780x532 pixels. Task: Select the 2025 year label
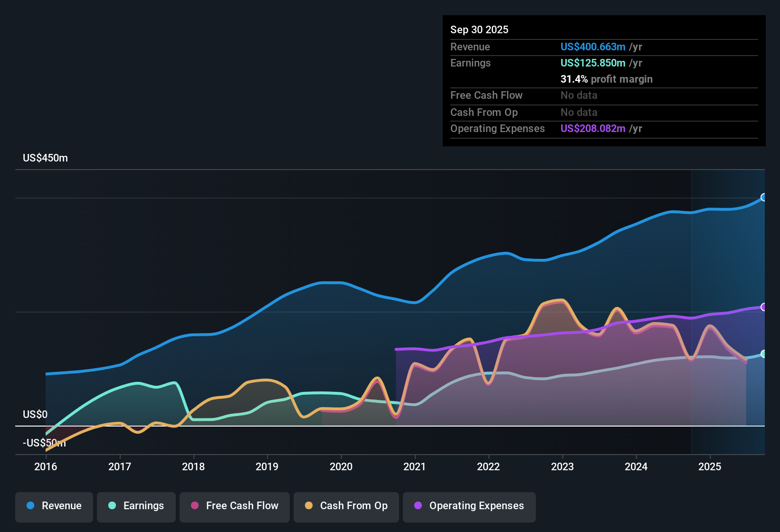[710, 467]
